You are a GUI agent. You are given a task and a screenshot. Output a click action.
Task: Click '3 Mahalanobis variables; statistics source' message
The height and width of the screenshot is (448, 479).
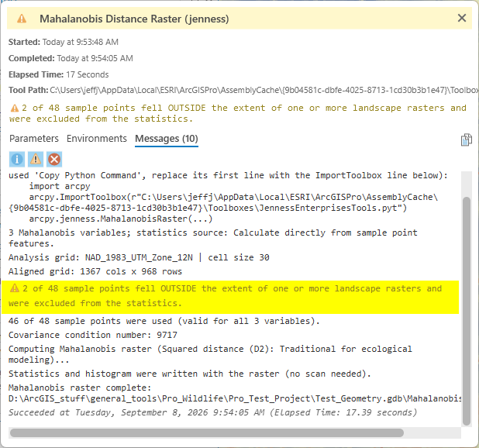(x=213, y=238)
